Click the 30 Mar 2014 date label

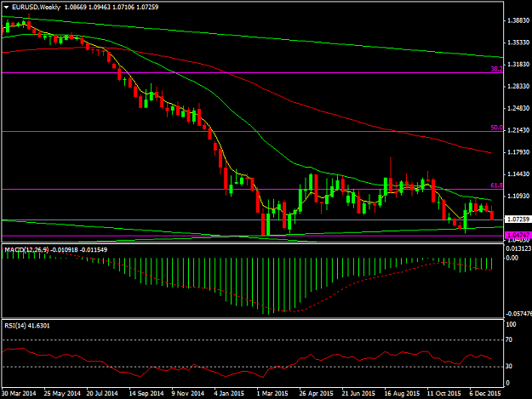pyautogui.click(x=19, y=393)
